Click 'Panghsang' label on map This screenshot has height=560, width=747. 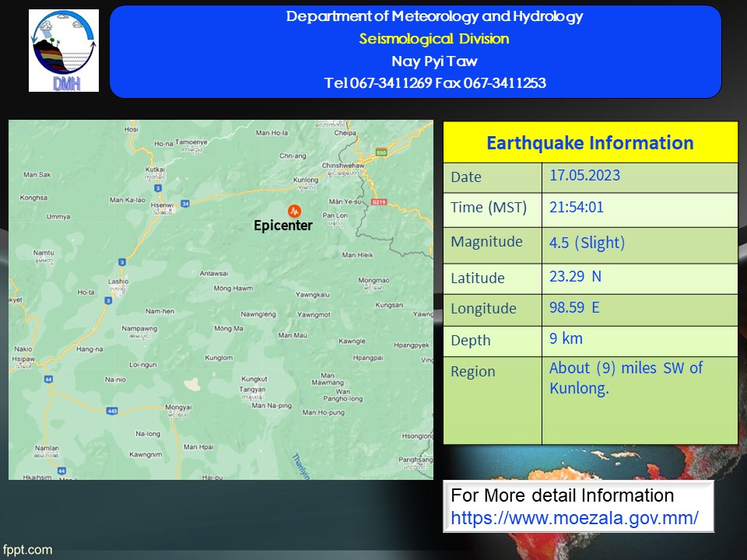[416, 460]
